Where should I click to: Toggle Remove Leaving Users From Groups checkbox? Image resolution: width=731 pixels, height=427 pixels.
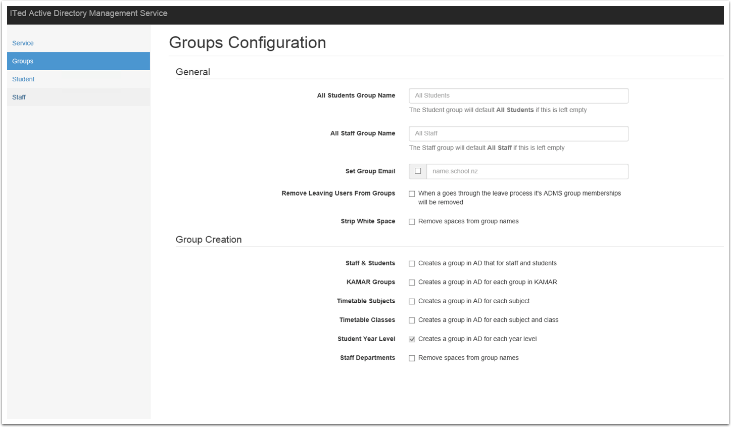point(412,193)
